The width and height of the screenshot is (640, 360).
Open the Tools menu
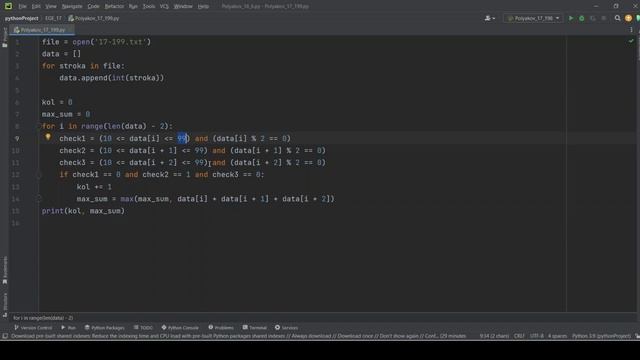[149, 6]
